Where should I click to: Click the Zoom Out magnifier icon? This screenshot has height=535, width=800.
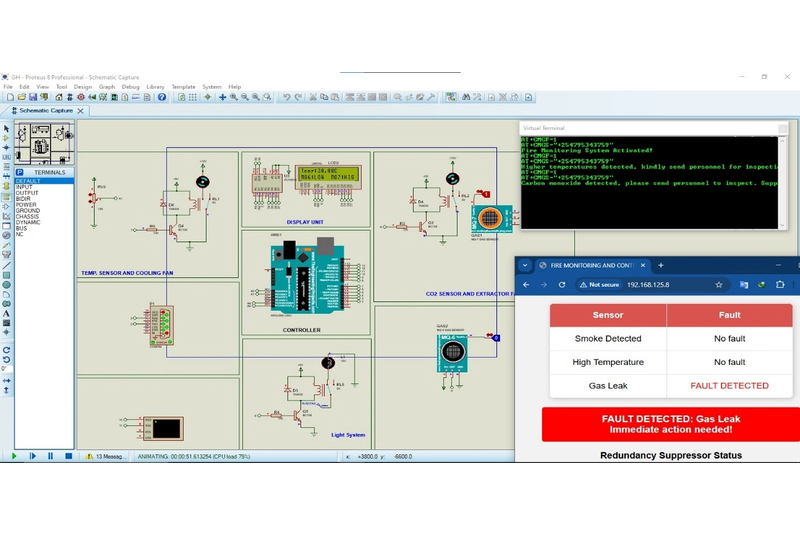click(245, 97)
